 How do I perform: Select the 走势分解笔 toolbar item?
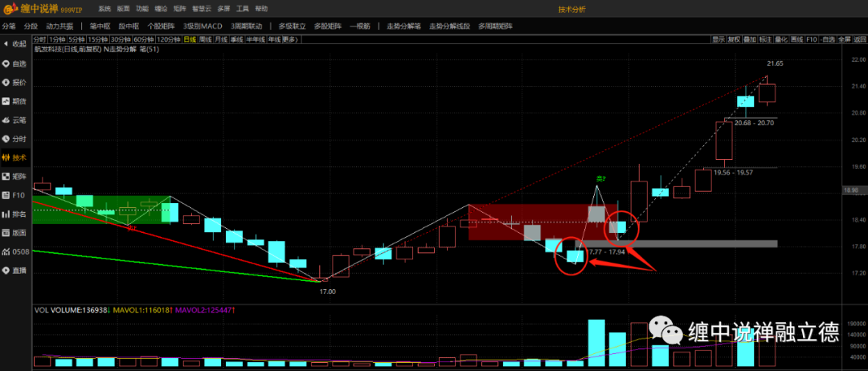click(x=403, y=26)
